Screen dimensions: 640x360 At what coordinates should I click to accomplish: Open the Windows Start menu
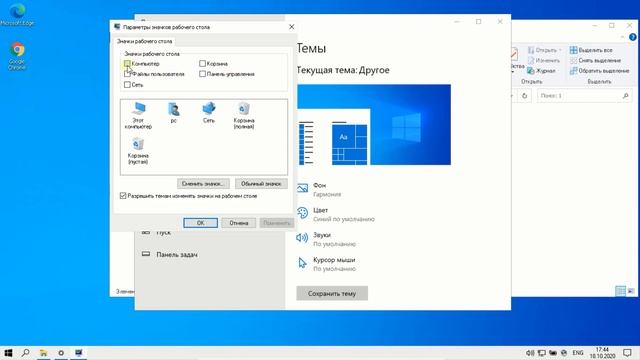coord(8,353)
